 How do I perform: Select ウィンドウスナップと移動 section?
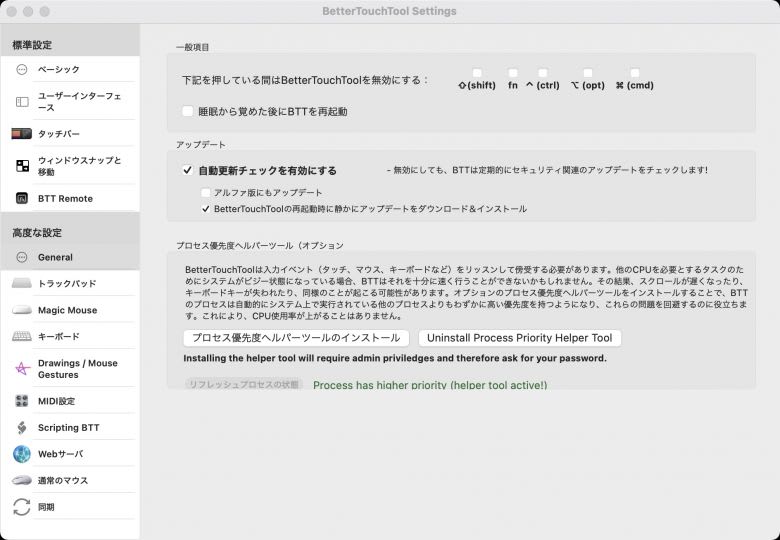[x=71, y=166]
